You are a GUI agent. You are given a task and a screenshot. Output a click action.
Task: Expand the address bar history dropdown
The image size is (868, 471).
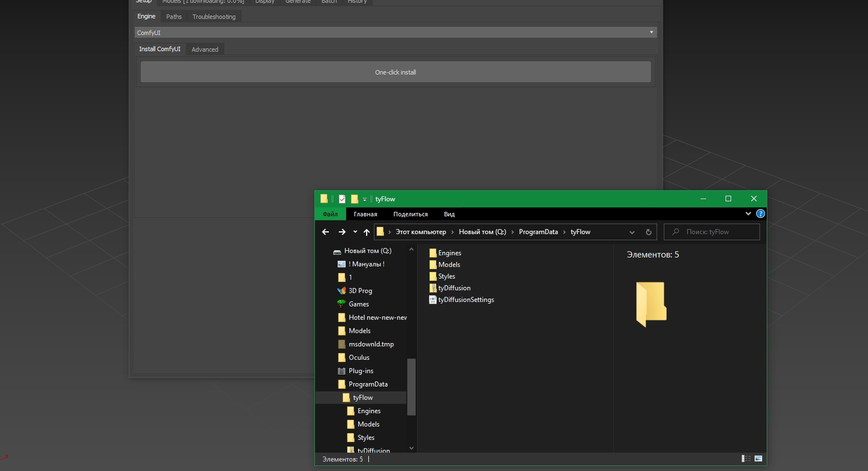632,232
